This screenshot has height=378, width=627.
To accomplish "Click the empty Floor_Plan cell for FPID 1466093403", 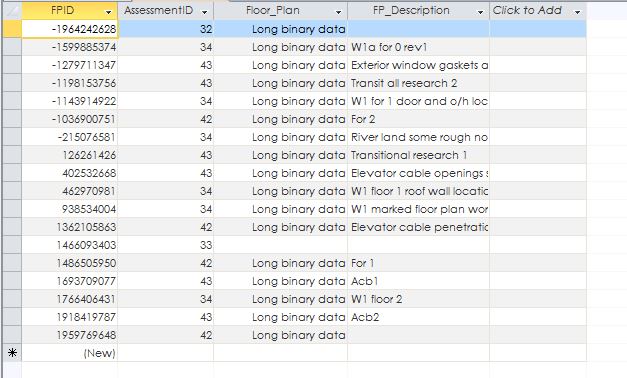I will (280, 245).
